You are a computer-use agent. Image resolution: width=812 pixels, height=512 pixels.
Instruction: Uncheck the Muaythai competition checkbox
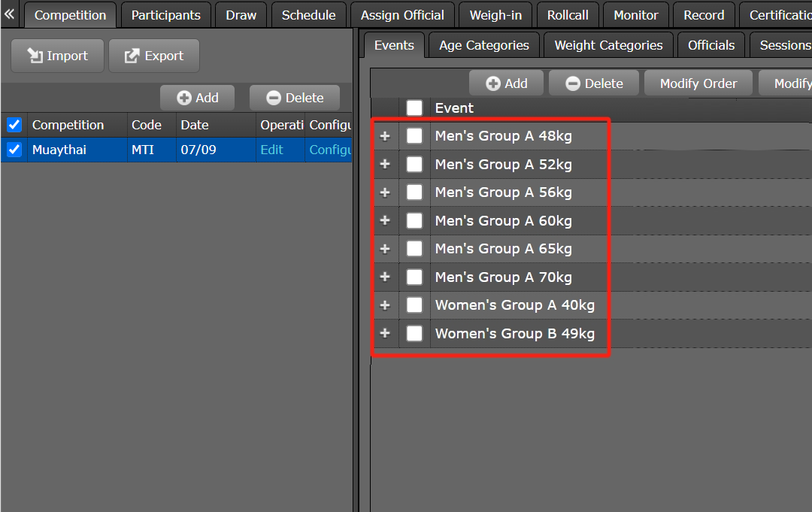pyautogui.click(x=14, y=150)
